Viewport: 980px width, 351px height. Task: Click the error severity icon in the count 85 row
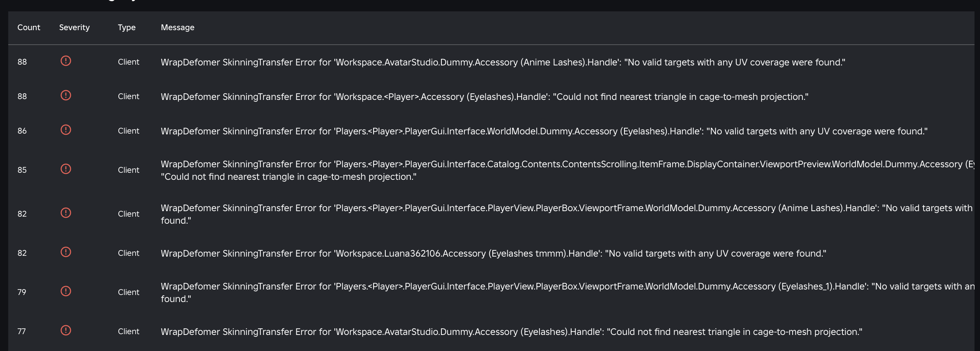65,169
